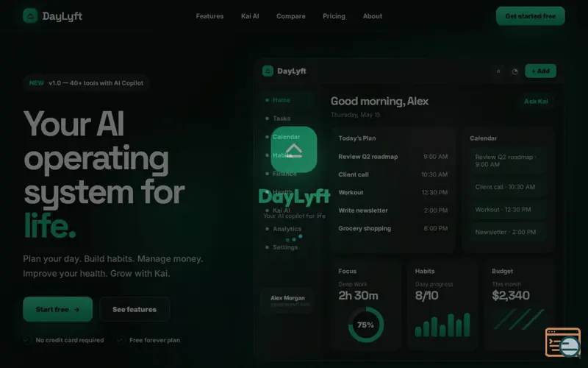Click the Today's Plan card heading
This screenshot has width=588, height=368.
pos(357,138)
